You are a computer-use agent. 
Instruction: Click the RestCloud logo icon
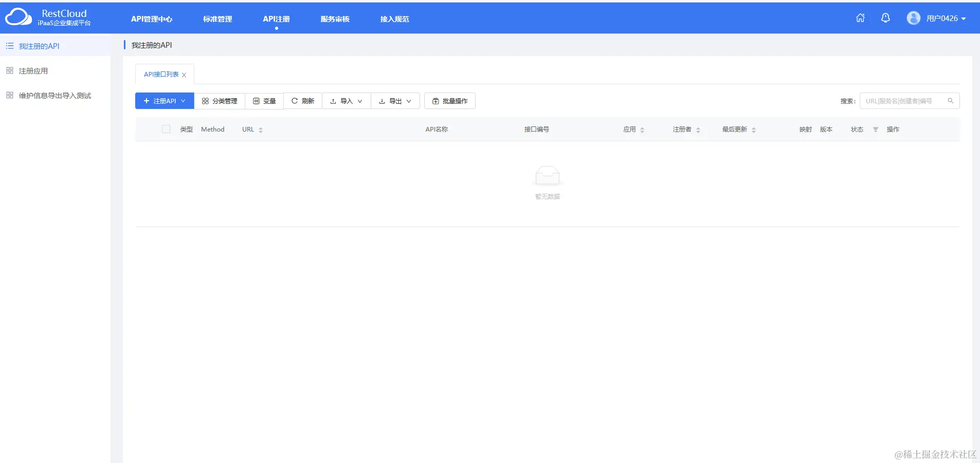pyautogui.click(x=18, y=17)
